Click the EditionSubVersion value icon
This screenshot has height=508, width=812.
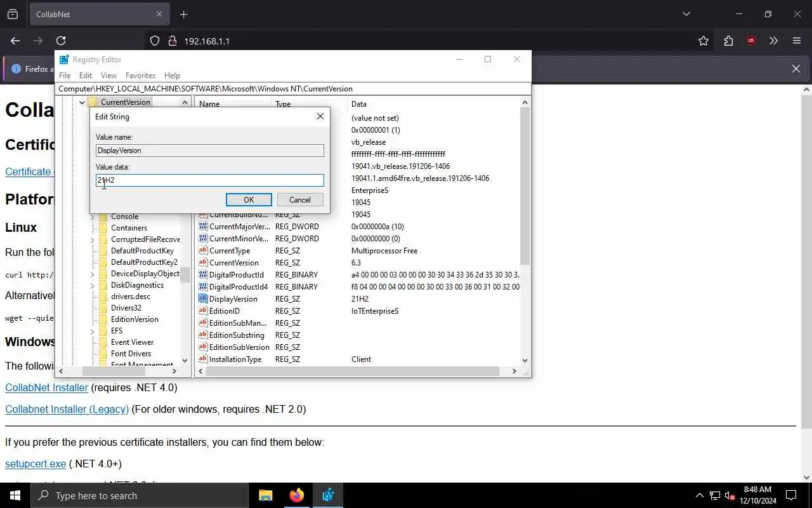203,347
